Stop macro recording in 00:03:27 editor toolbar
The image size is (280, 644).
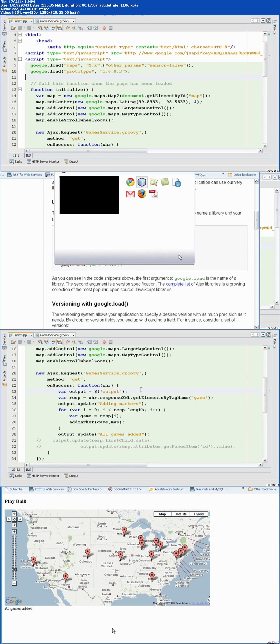click(x=111, y=28)
